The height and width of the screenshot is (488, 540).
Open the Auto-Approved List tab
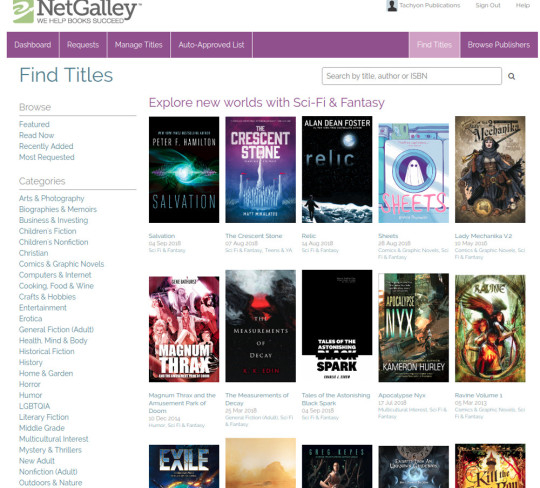(x=211, y=45)
